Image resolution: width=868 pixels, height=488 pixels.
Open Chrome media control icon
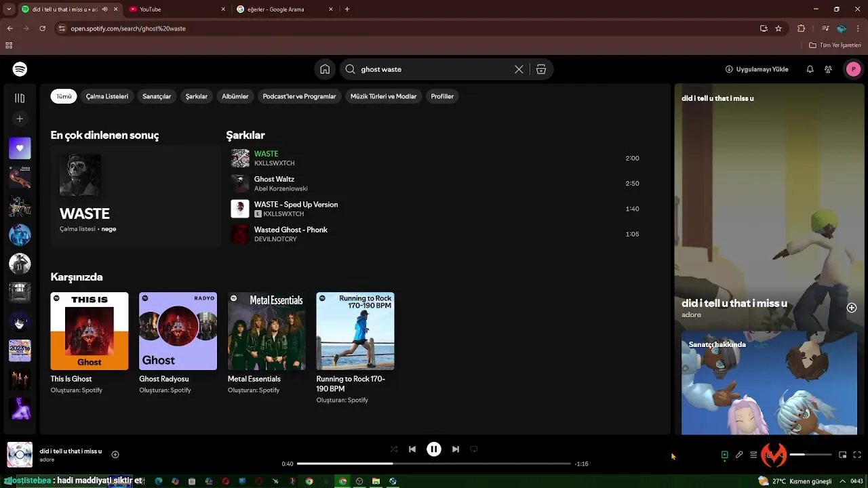point(825,28)
